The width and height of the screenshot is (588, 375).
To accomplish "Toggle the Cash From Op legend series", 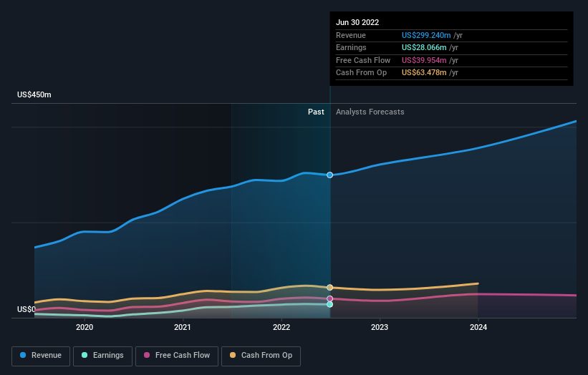I will (x=261, y=356).
